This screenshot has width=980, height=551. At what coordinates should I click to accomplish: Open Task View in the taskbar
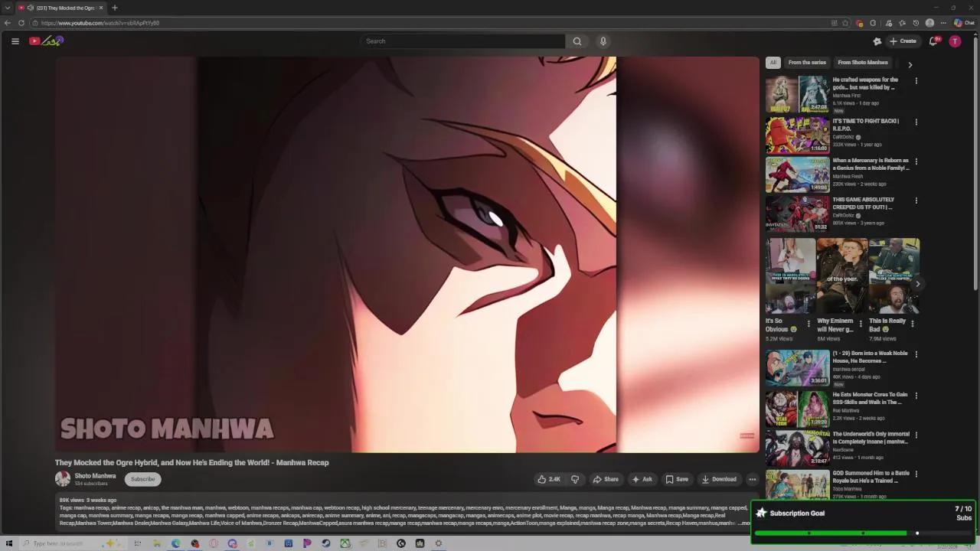tap(138, 543)
